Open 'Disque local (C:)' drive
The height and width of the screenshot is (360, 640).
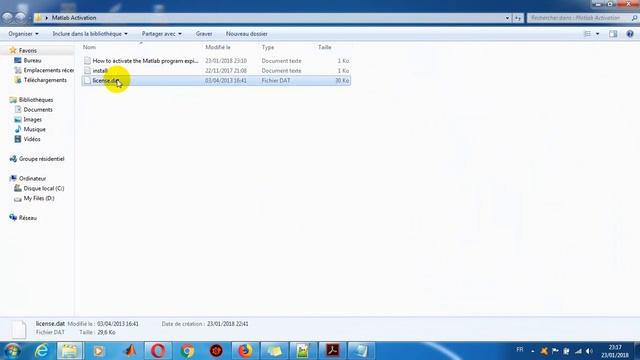click(x=44, y=188)
